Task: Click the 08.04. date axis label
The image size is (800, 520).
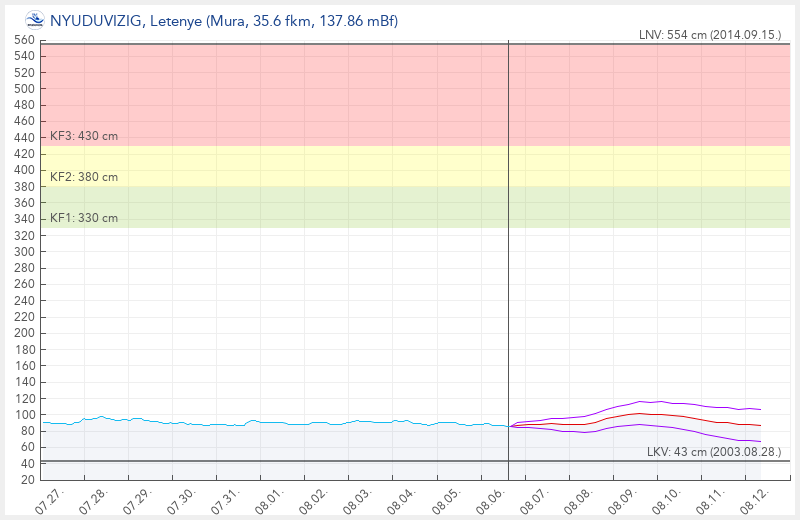Action: click(x=403, y=500)
